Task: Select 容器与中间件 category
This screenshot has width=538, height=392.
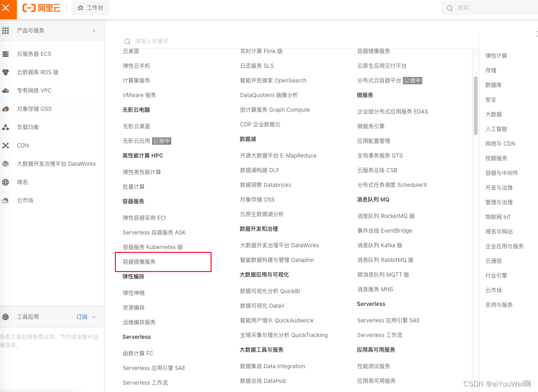Action: (502, 173)
